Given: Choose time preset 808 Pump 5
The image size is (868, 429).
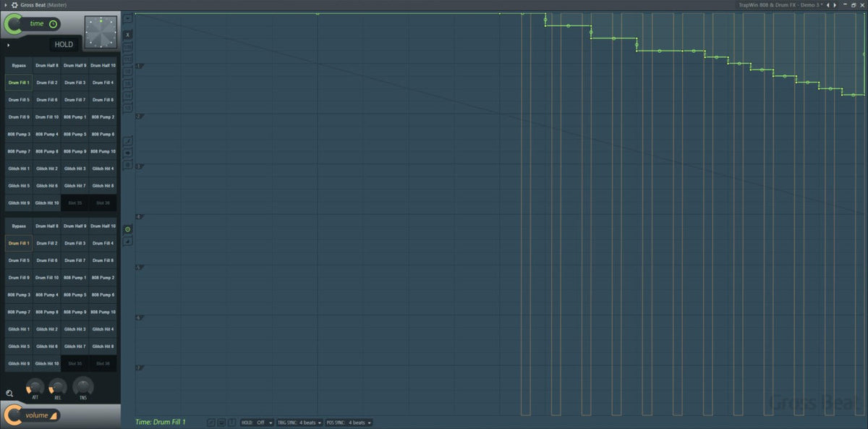Looking at the screenshot, I should click(75, 135).
